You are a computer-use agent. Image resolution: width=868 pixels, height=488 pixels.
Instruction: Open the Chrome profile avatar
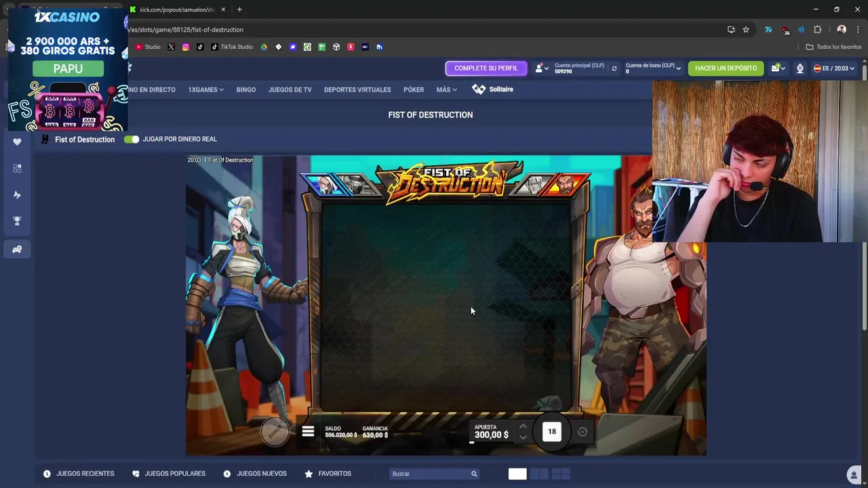coord(842,30)
